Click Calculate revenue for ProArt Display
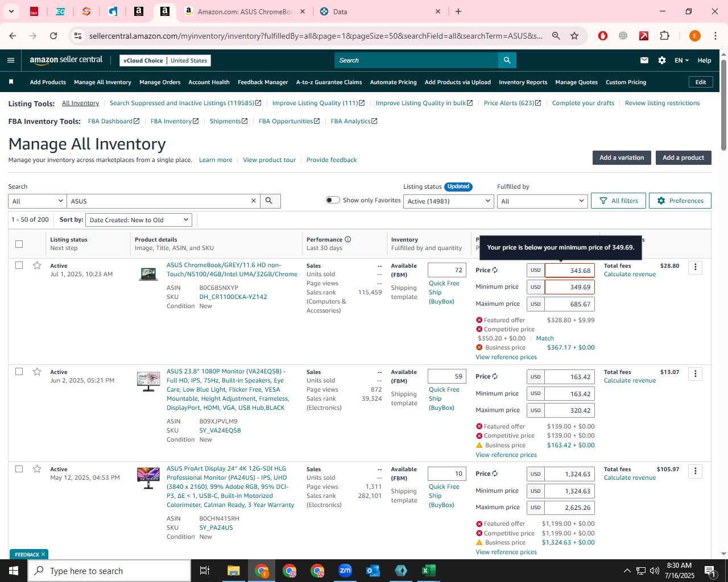Viewport: 728px width, 582px height. tap(630, 477)
